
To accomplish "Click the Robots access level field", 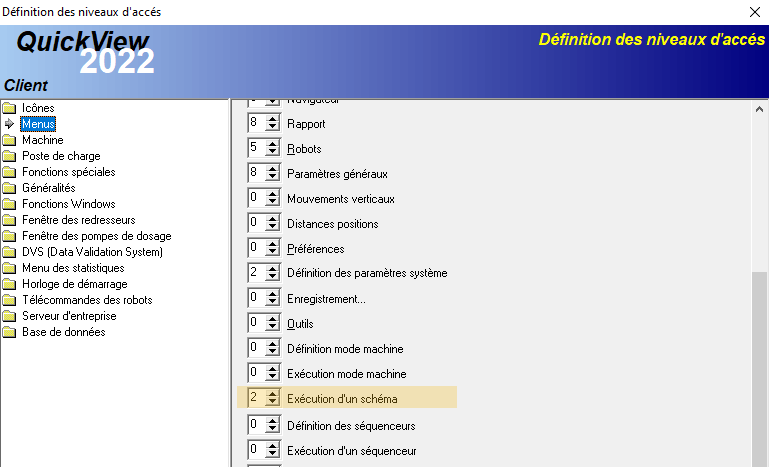I will tap(256, 148).
